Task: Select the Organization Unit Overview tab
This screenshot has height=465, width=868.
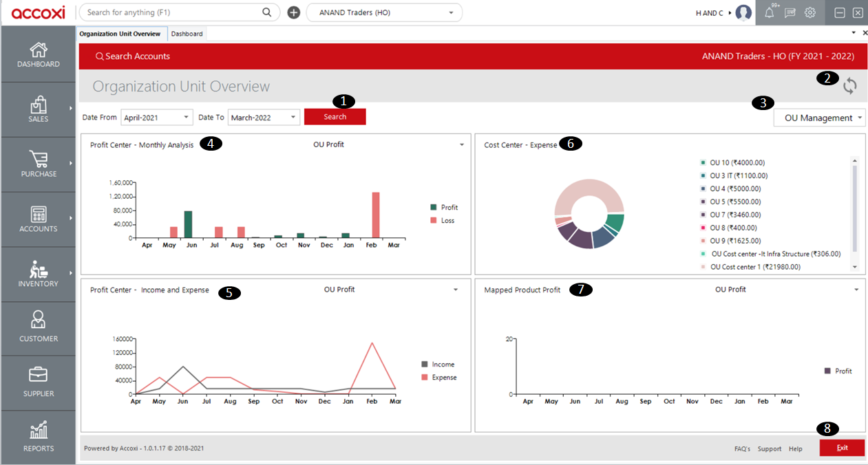Action: click(120, 34)
